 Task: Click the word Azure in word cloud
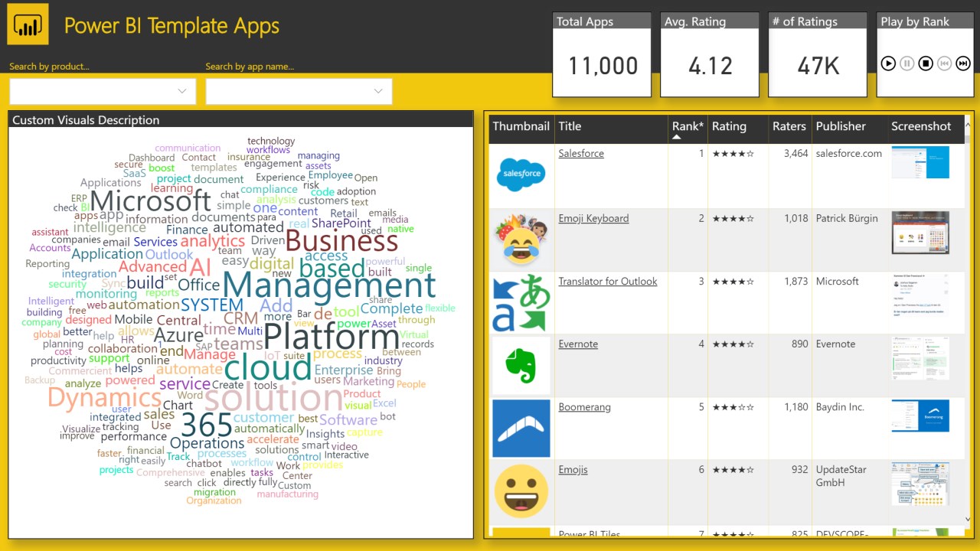click(178, 334)
